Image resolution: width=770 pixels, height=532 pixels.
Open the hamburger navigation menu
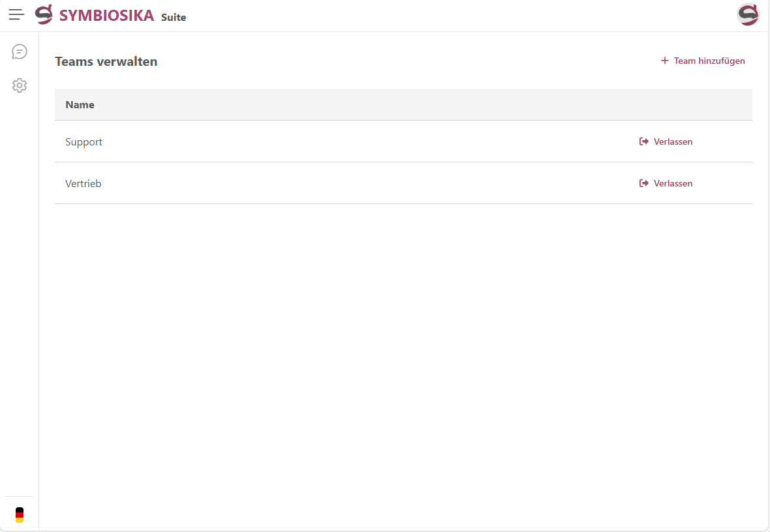tap(16, 14)
